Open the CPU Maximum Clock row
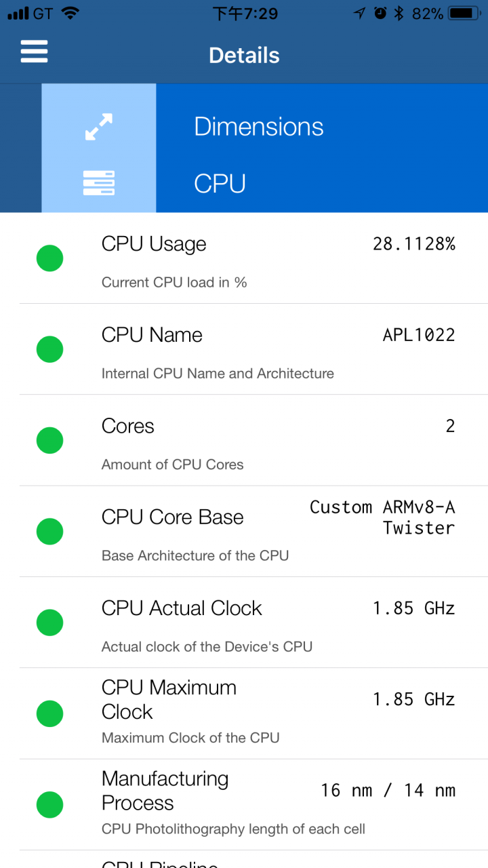Viewport: 488px width, 868px height. click(x=253, y=713)
